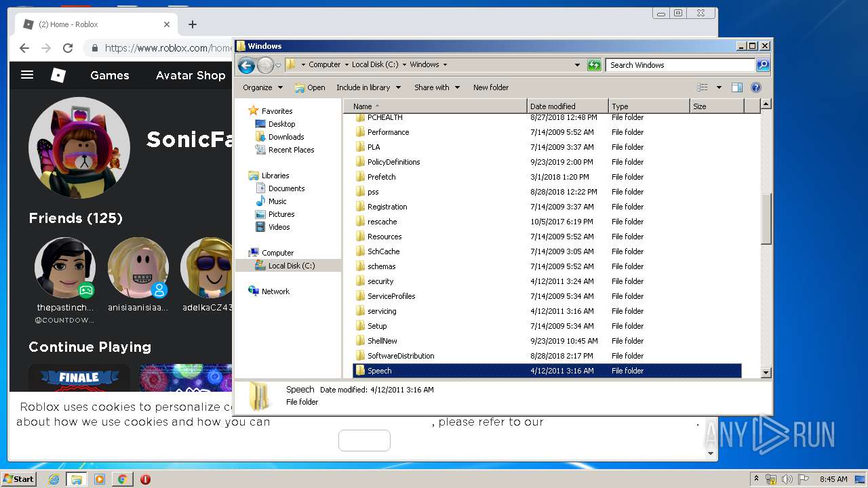This screenshot has height=488, width=868.
Task: Click scroll down arrow in file list
Action: 766,373
